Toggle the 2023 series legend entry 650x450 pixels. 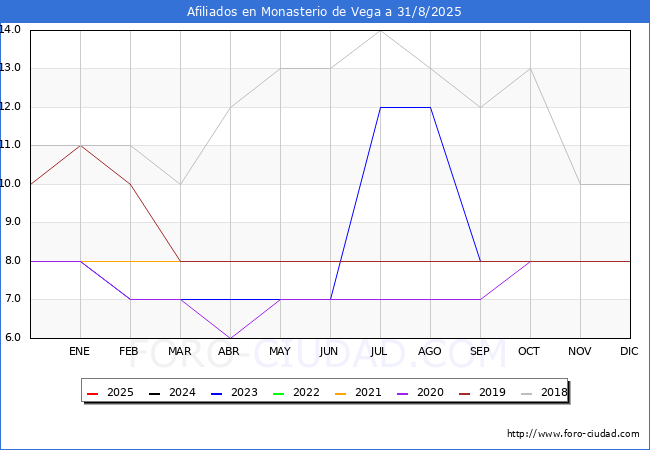pyautogui.click(x=226, y=393)
